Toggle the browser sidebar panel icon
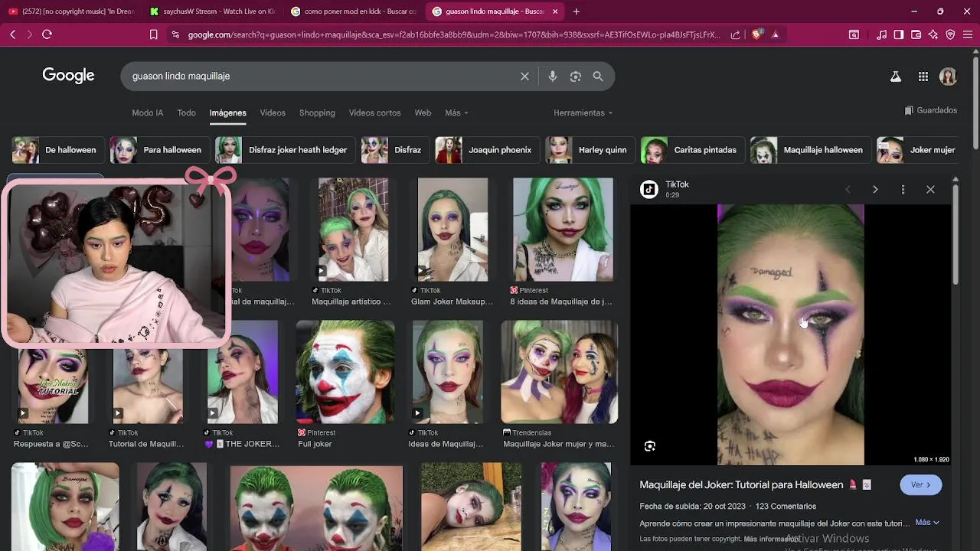 pos(899,34)
